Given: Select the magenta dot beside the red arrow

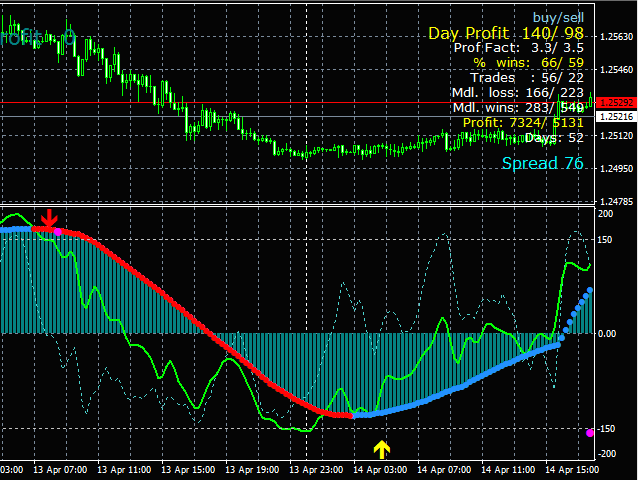Looking at the screenshot, I should pyautogui.click(x=58, y=231).
